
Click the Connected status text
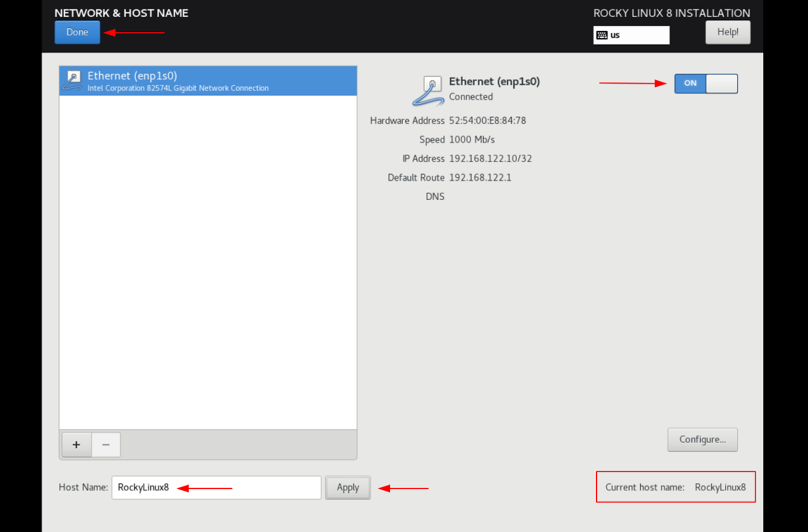(x=471, y=97)
